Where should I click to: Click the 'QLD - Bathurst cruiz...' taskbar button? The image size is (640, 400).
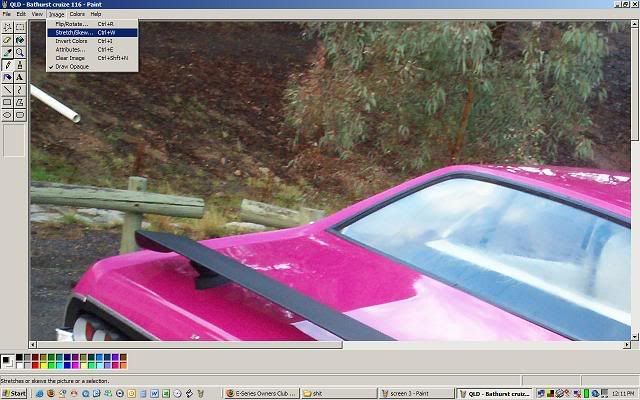tap(494, 393)
